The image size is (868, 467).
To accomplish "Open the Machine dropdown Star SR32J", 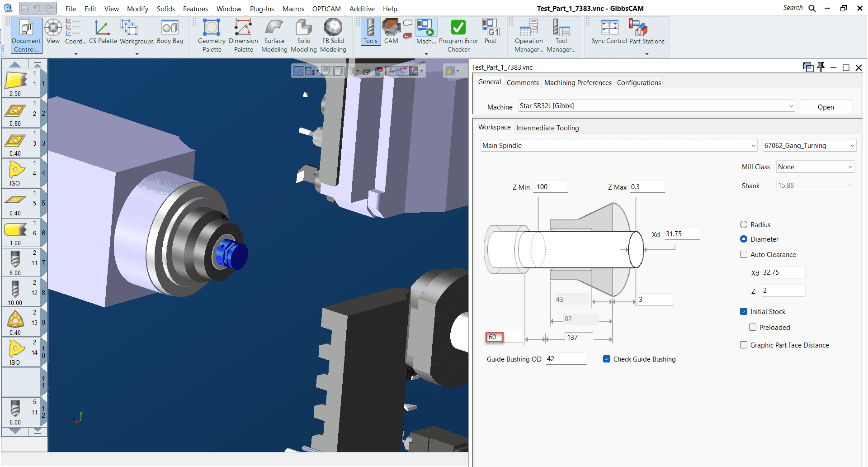I will click(x=656, y=106).
